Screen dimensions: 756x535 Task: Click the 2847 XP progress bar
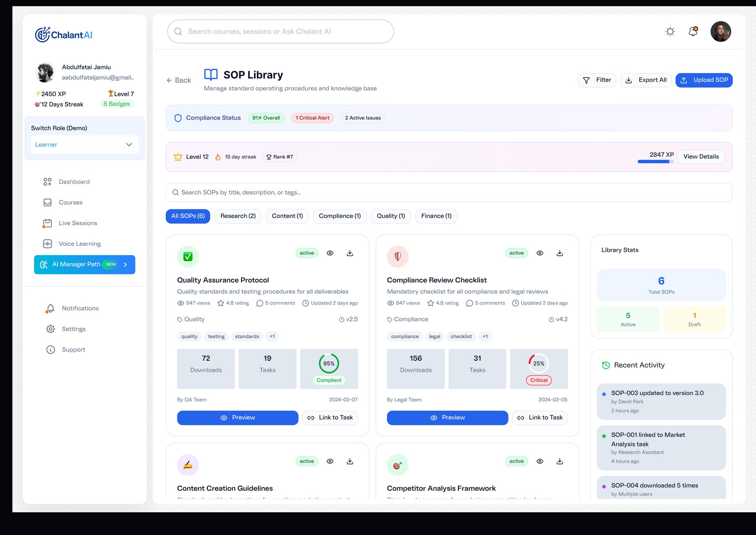point(656,162)
